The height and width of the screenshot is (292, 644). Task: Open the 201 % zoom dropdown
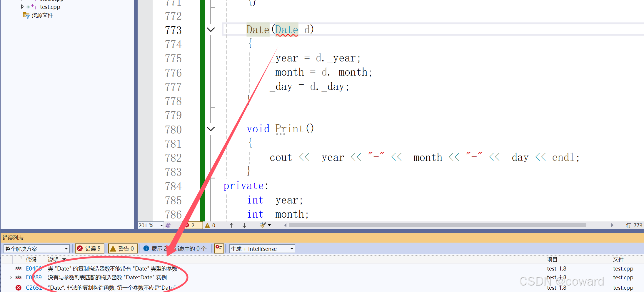tap(161, 225)
